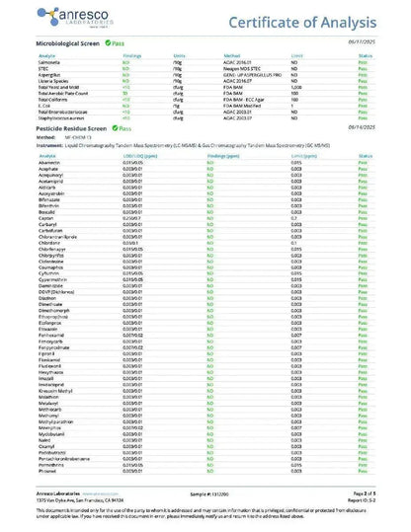
Task: Click the DDVP (Dichlorvos) analyte entry
Action: tap(56, 292)
